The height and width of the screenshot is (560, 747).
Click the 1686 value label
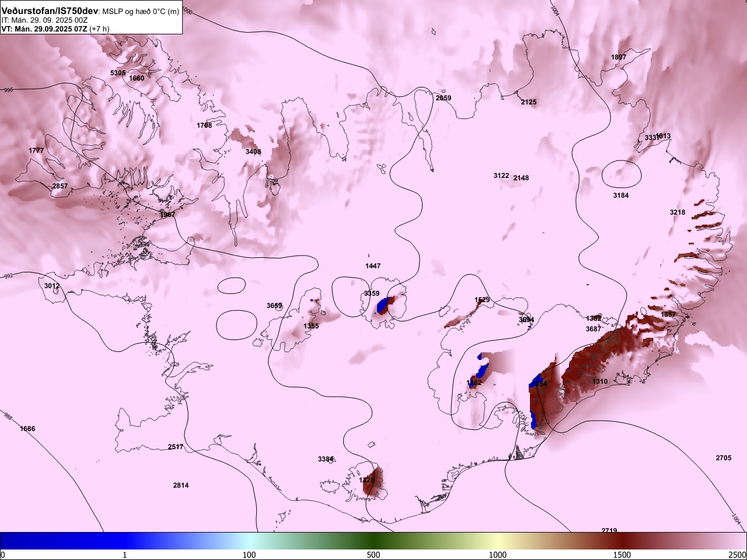click(27, 429)
